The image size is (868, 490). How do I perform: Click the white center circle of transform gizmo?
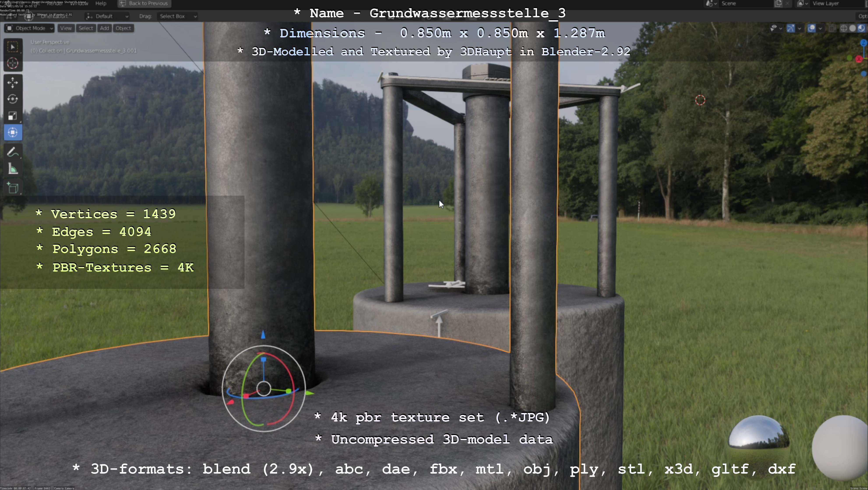(x=264, y=389)
